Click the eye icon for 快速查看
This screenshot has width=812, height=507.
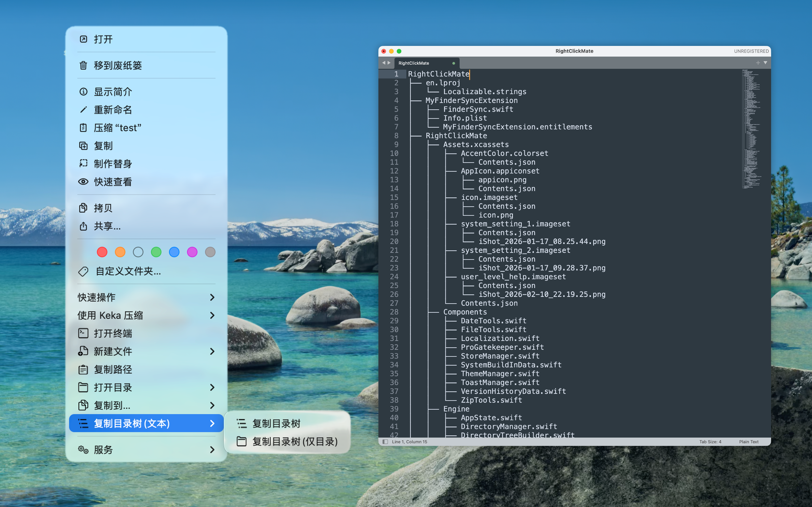click(83, 181)
